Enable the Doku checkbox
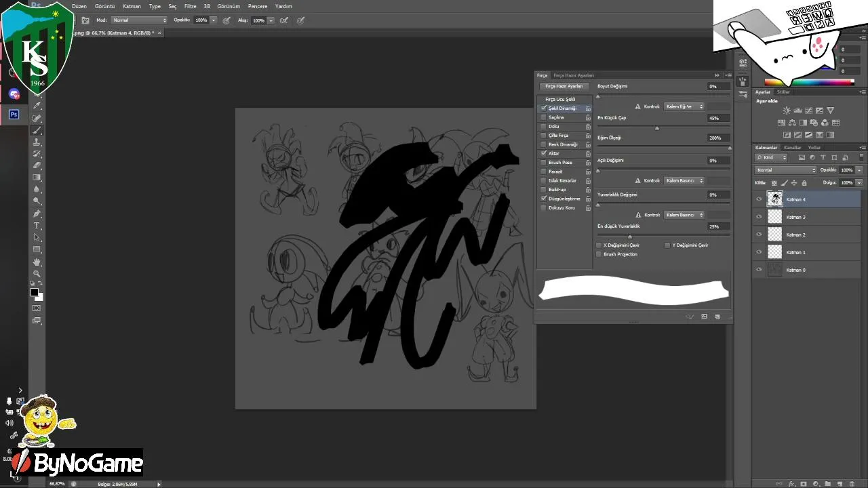 (544, 126)
